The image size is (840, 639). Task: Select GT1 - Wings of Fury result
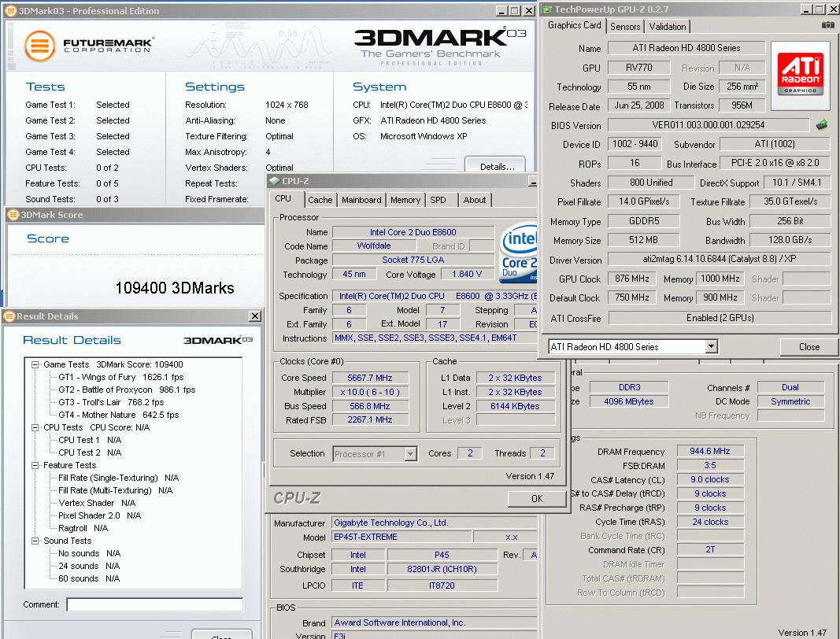click(x=121, y=377)
